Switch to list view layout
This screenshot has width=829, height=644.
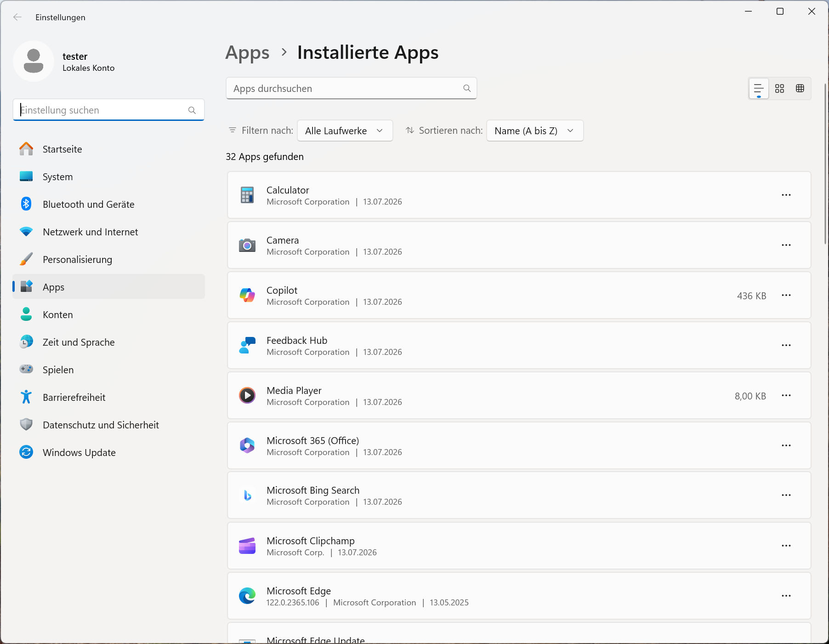point(759,88)
